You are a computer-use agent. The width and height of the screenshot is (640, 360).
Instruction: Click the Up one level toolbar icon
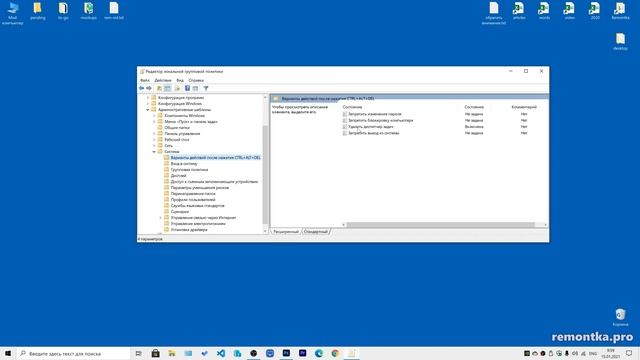coord(160,88)
